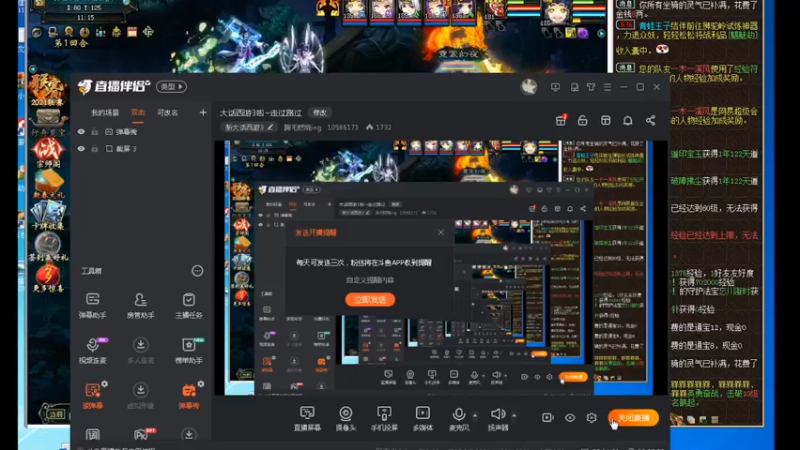Click the filter funnel icon in title bar

click(x=591, y=87)
